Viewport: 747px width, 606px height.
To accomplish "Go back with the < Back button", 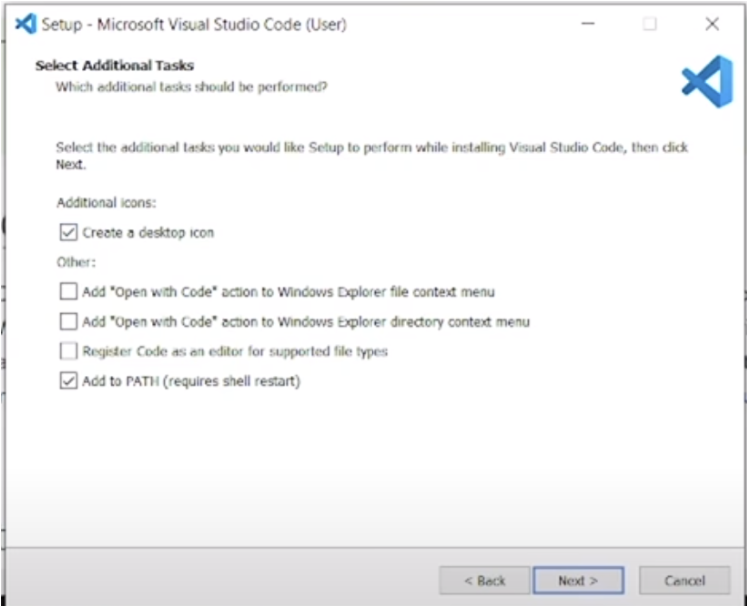I will (x=485, y=580).
